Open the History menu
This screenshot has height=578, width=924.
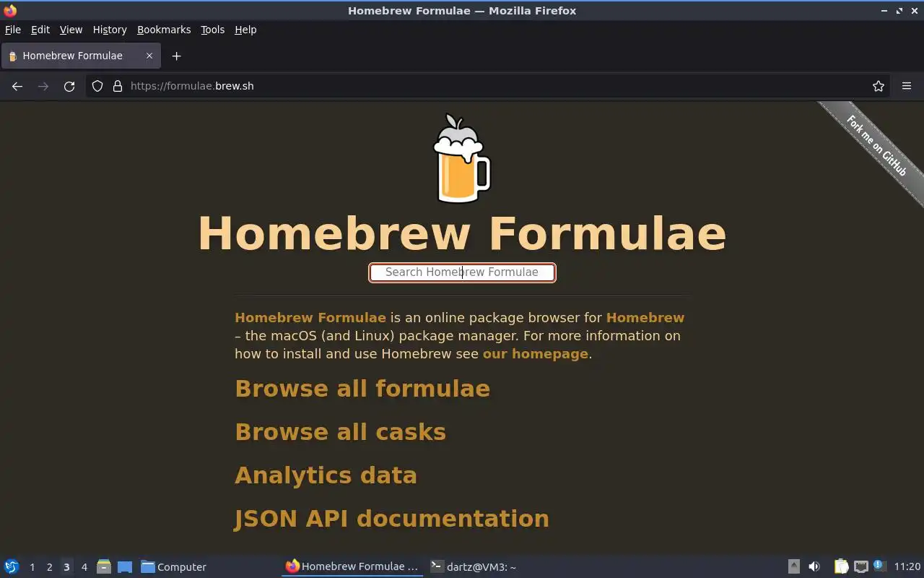point(110,30)
